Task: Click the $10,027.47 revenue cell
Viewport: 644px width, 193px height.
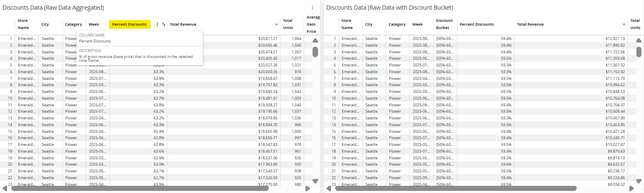Action: (615, 145)
